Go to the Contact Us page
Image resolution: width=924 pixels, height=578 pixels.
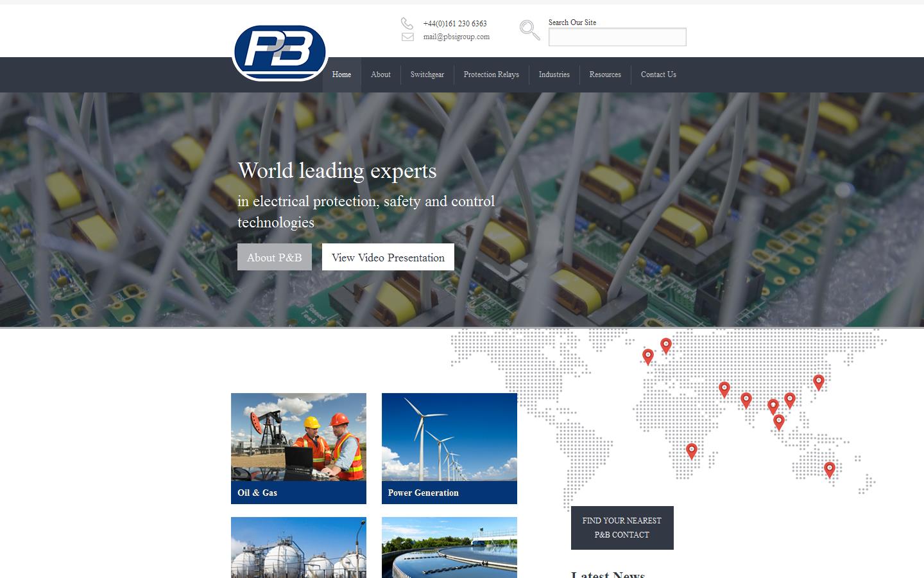[x=658, y=74]
